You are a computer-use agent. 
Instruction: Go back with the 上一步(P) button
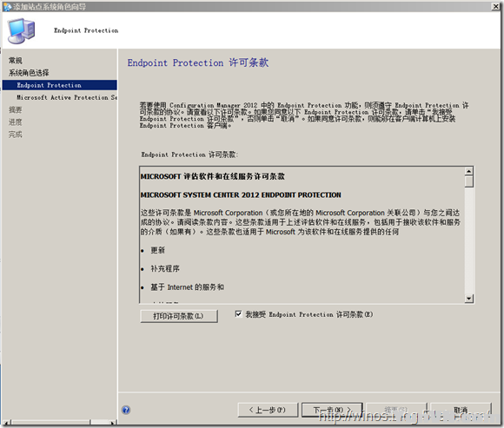(268, 410)
